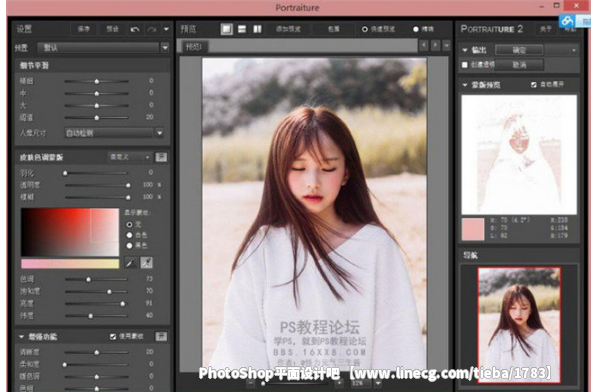The image size is (607, 392).
Task: Collapse the 增强功能 enhancements section
Action: (x=22, y=337)
